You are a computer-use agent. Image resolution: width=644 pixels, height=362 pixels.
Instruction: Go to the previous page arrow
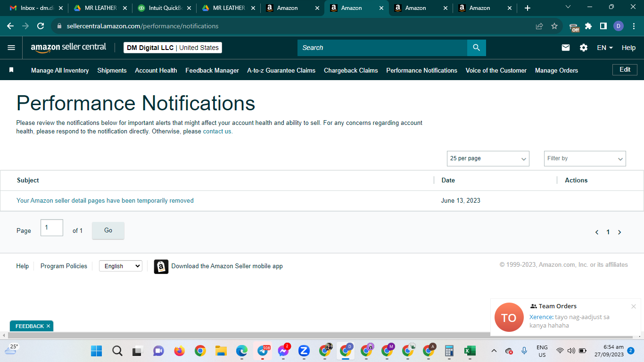(597, 232)
